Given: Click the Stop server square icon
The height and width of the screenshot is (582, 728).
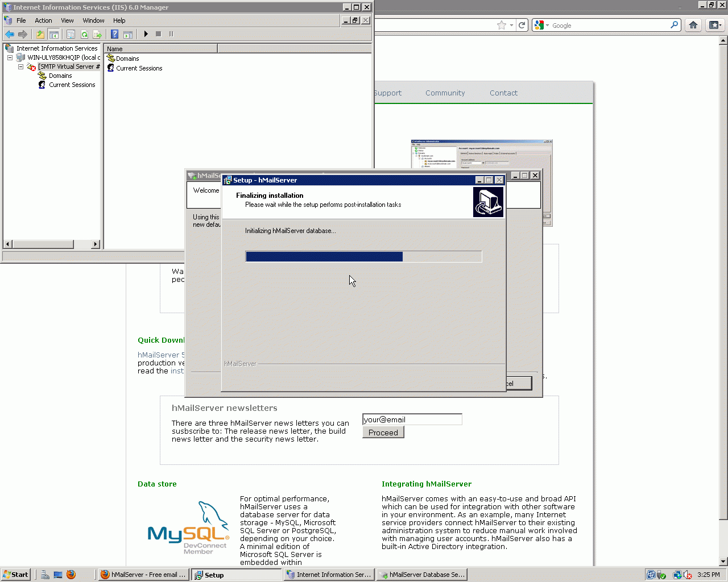Looking at the screenshot, I should point(158,34).
